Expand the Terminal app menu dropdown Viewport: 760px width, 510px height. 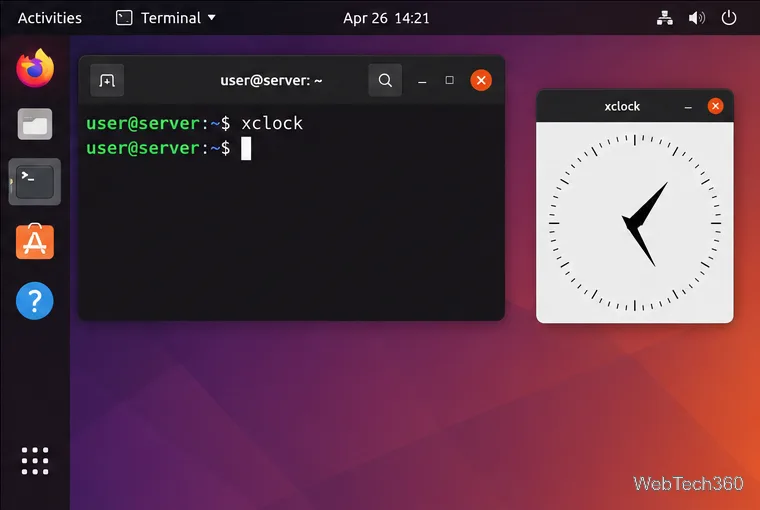pos(166,18)
